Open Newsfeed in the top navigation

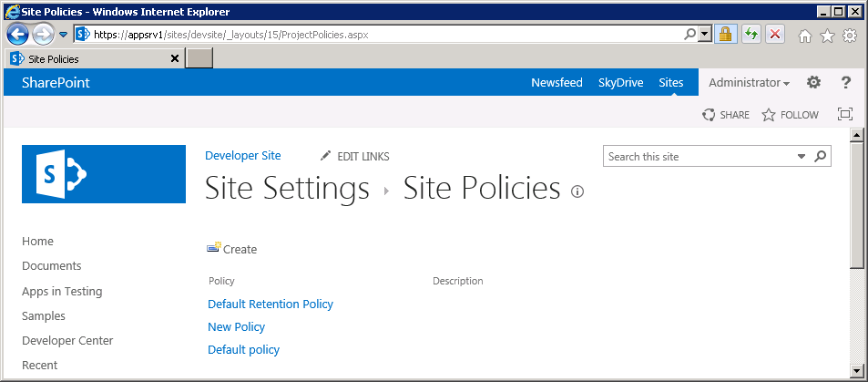[x=557, y=83]
